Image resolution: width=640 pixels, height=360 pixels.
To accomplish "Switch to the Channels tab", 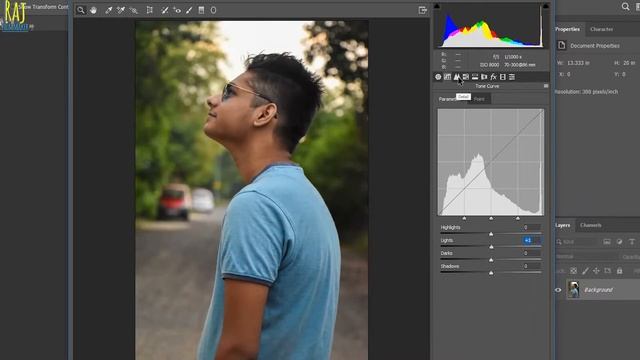I will 591,225.
